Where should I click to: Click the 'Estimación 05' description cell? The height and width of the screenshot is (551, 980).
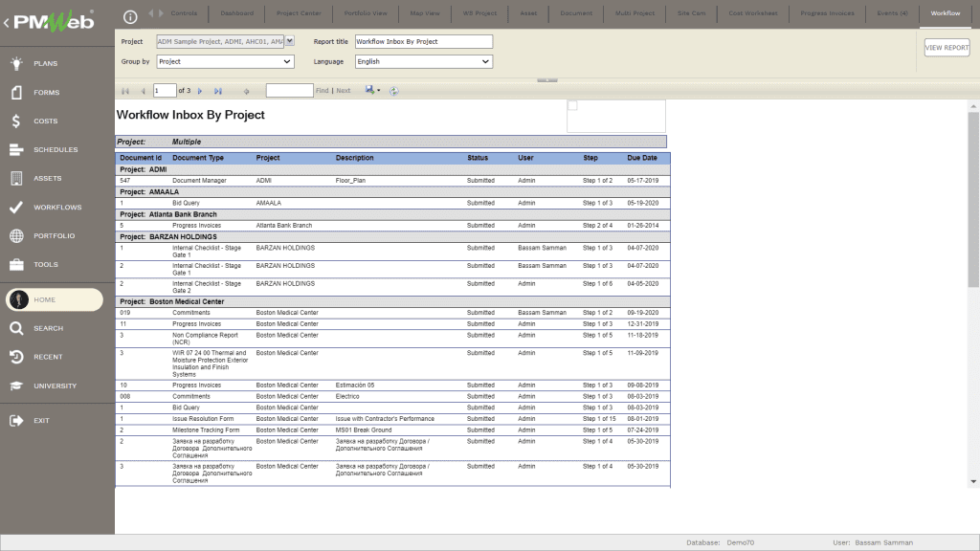pyautogui.click(x=355, y=386)
